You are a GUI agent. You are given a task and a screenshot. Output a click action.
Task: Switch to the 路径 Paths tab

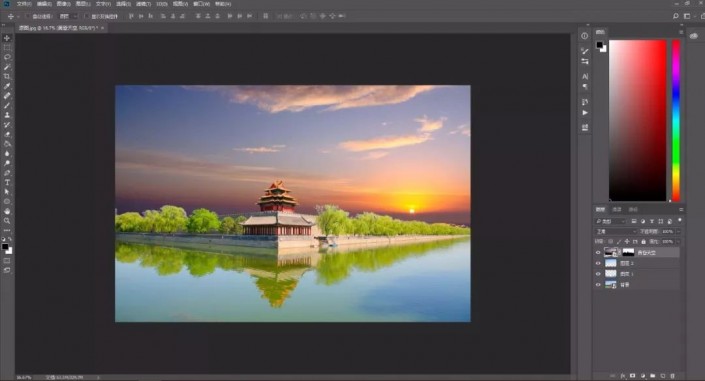633,210
